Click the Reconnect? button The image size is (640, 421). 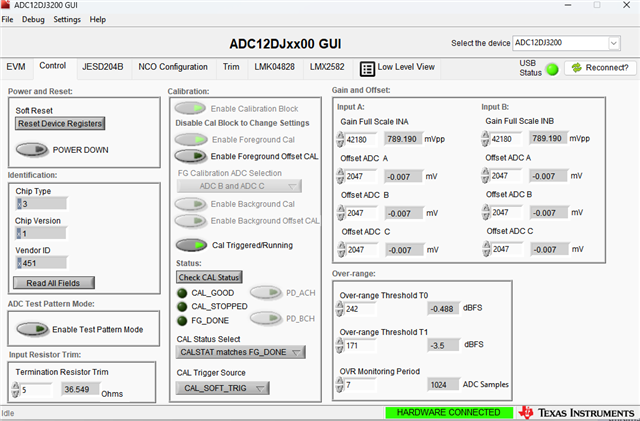pyautogui.click(x=600, y=68)
